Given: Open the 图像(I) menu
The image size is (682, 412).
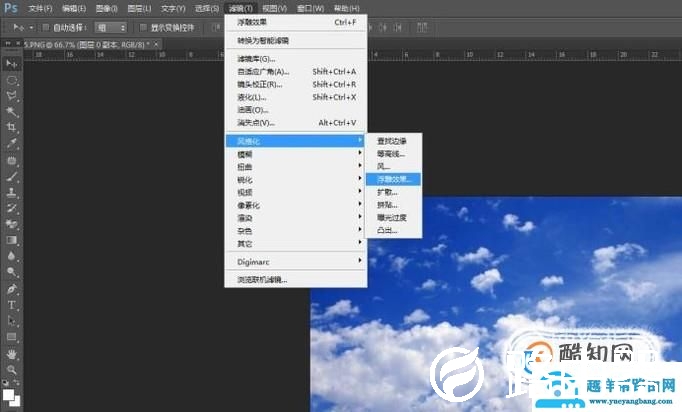Looking at the screenshot, I should (x=107, y=8).
